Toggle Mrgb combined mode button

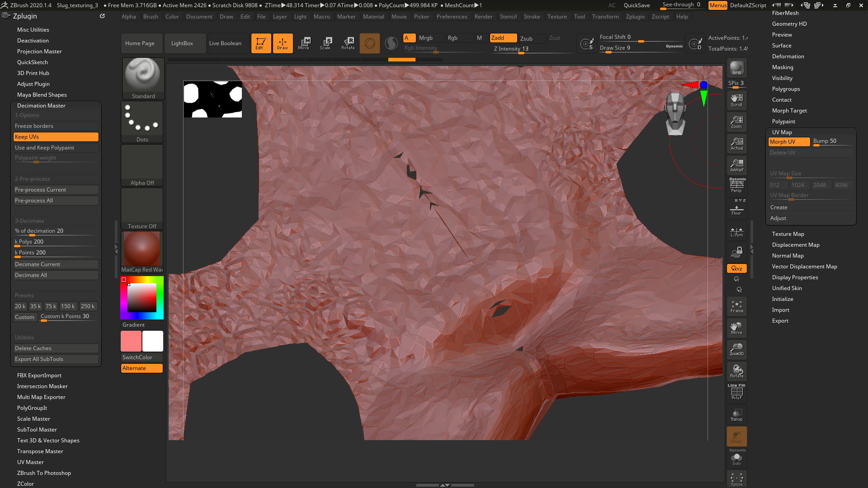click(x=425, y=38)
